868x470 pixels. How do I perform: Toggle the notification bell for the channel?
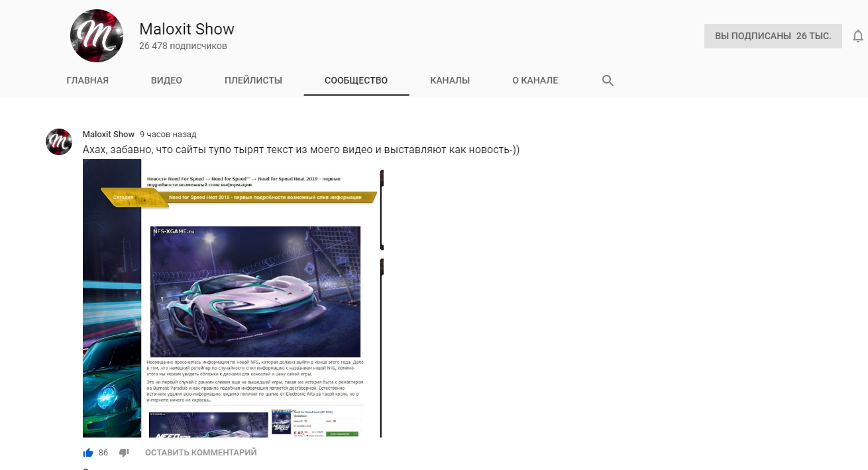[859, 36]
